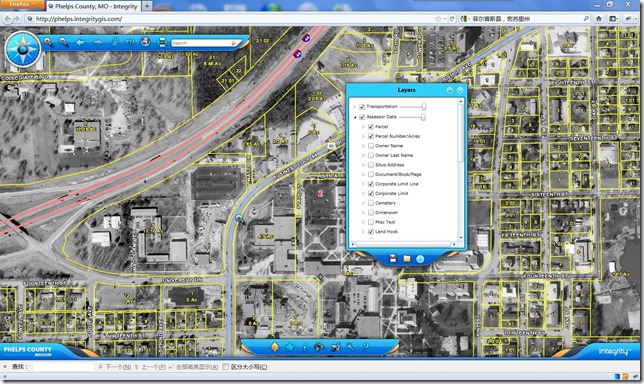Go to previous map extent arrow
The height and width of the screenshot is (384, 644).
tap(80, 42)
